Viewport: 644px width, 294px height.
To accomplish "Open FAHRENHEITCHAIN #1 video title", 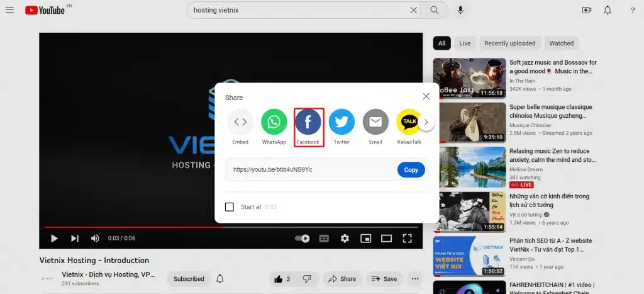I will 552,289.
